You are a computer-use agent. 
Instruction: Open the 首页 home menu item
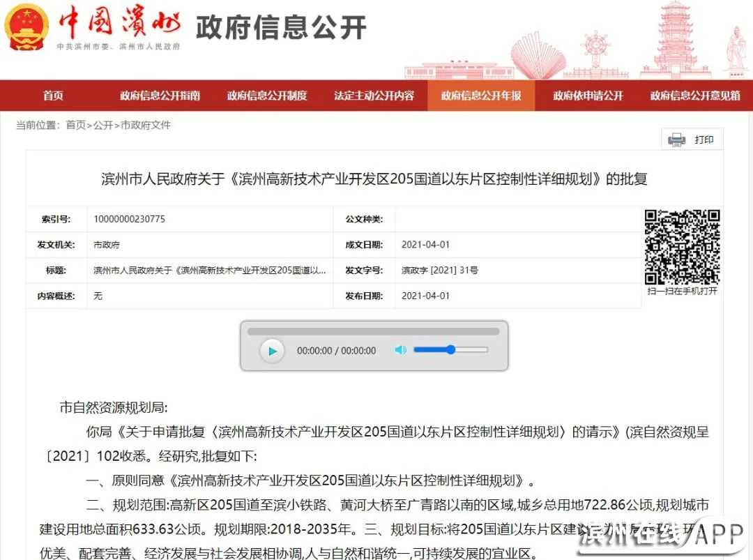pyautogui.click(x=53, y=96)
